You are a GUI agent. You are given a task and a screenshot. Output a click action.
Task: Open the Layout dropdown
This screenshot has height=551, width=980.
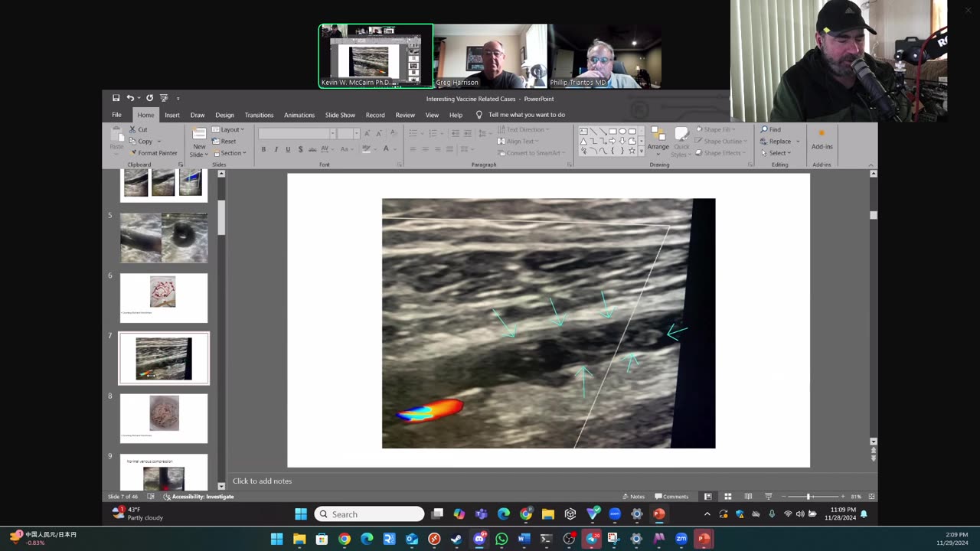tap(228, 129)
